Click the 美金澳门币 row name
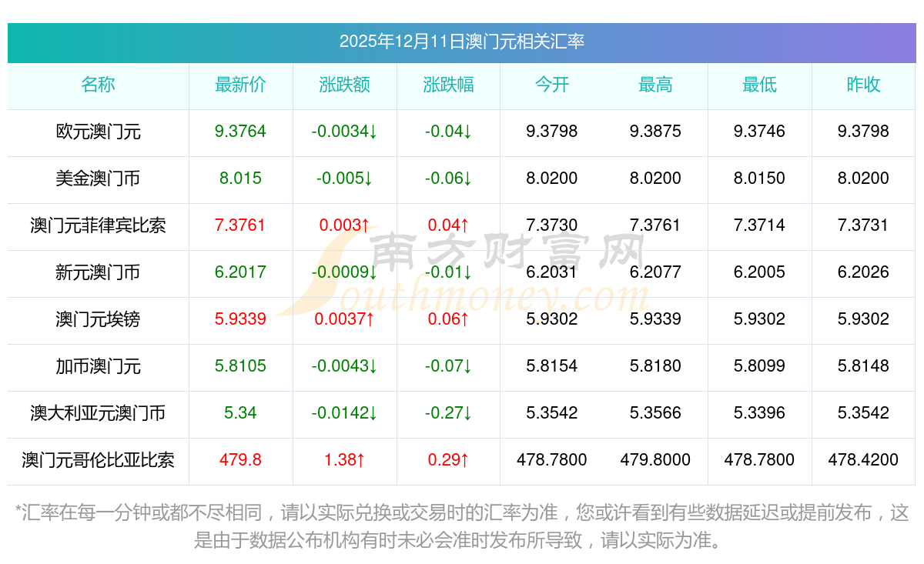The height and width of the screenshot is (564, 924). (98, 179)
